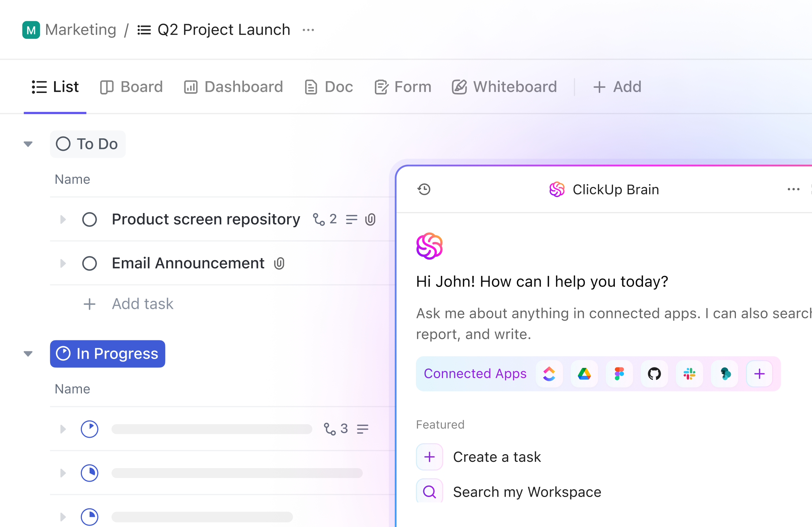Toggle status circle of second In Progress task
The height and width of the screenshot is (527, 812).
pyautogui.click(x=89, y=473)
